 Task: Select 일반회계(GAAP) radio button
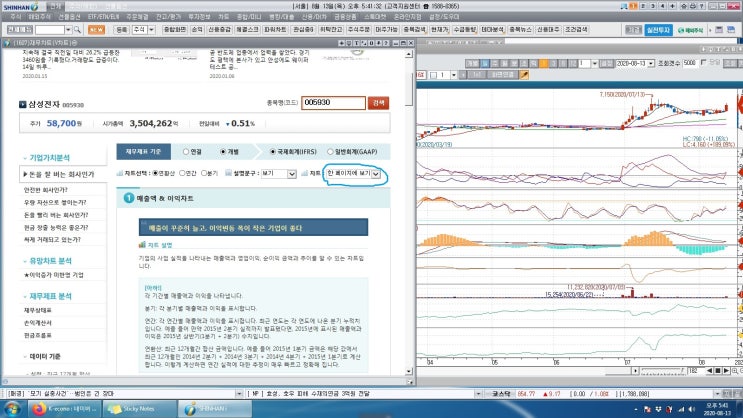pos(330,152)
